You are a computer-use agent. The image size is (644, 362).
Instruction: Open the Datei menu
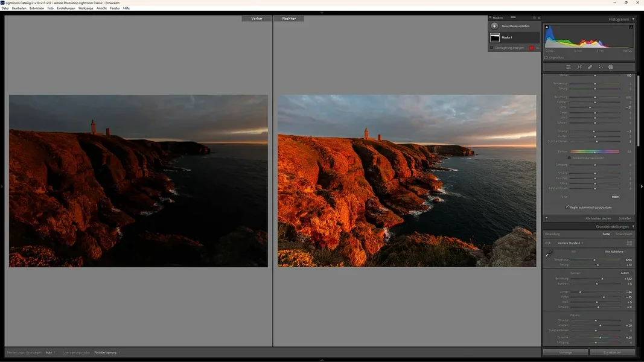pos(5,8)
